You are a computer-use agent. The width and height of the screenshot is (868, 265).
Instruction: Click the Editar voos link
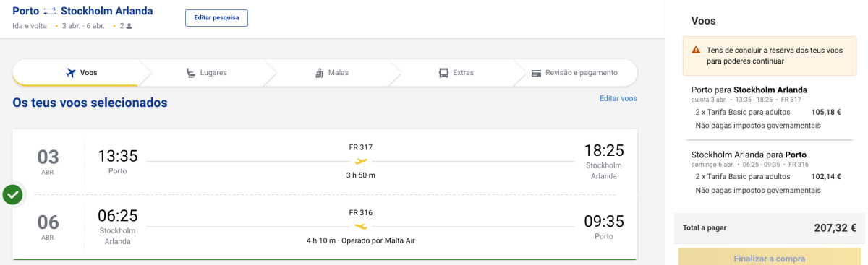(618, 98)
